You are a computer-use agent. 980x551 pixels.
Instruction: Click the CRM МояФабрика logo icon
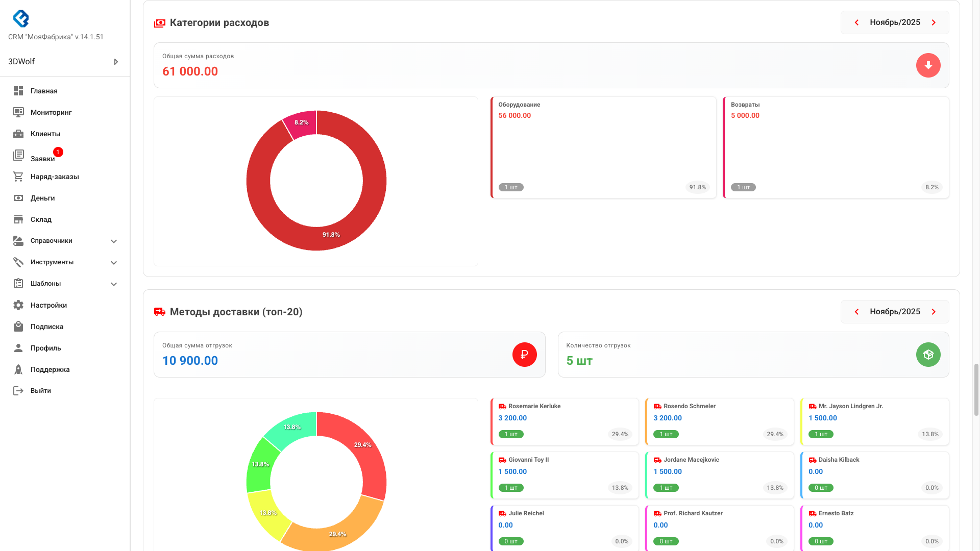point(21,19)
